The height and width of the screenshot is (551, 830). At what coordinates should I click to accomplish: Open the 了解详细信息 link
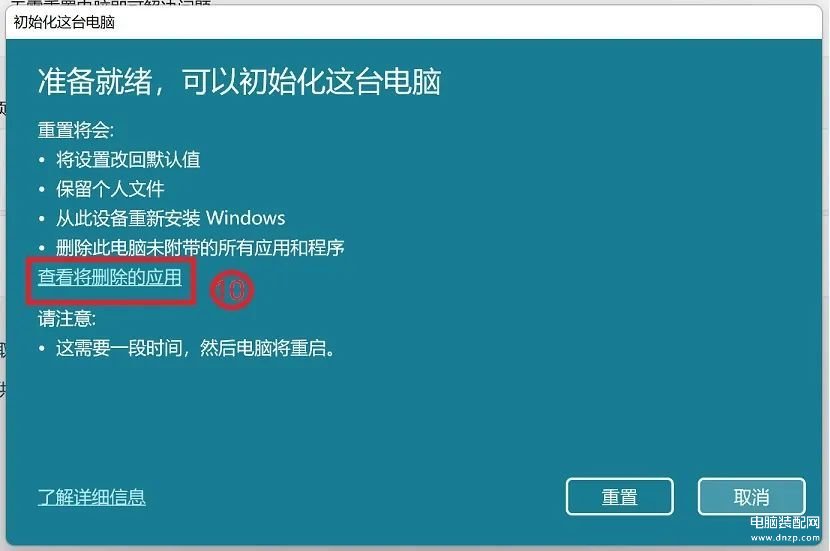(92, 496)
